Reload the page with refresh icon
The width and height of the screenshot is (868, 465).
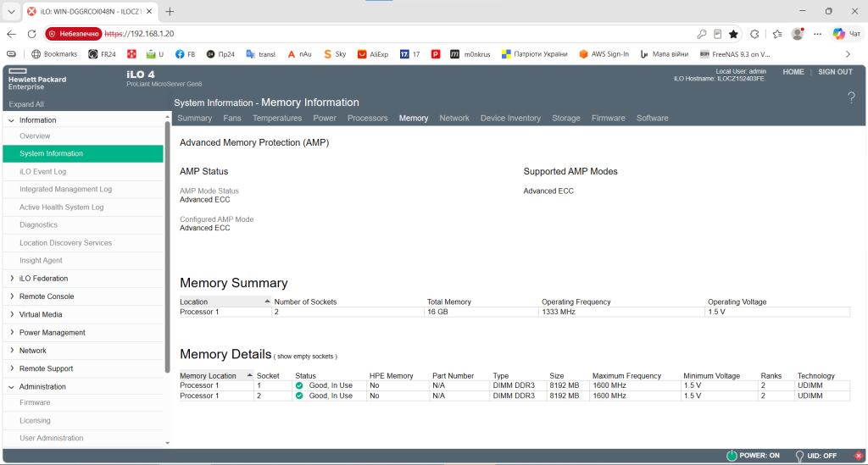pyautogui.click(x=31, y=34)
